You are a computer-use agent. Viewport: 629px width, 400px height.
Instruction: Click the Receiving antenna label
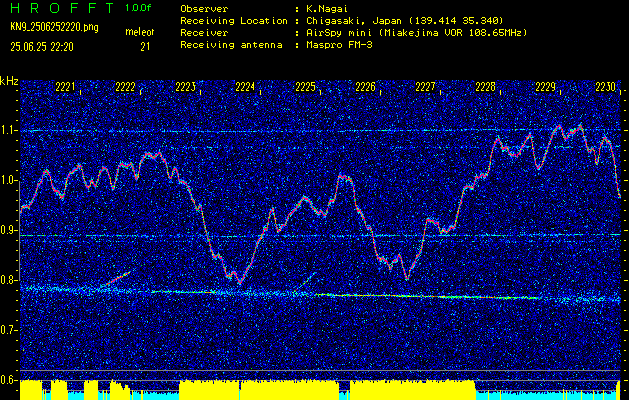pos(231,45)
